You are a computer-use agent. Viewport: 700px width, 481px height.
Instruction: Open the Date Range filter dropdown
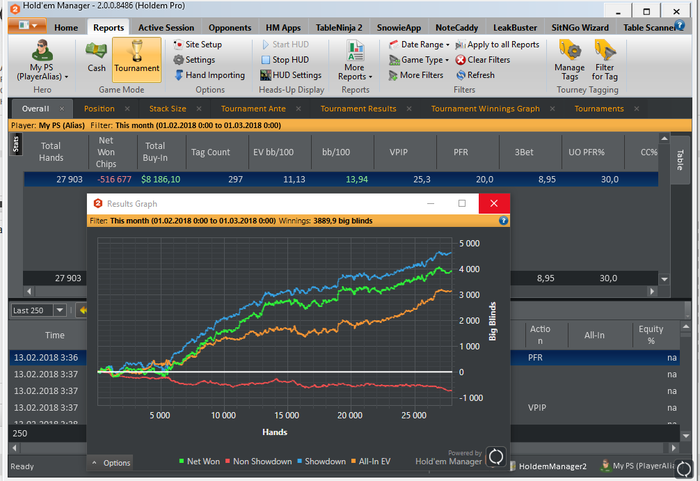419,44
